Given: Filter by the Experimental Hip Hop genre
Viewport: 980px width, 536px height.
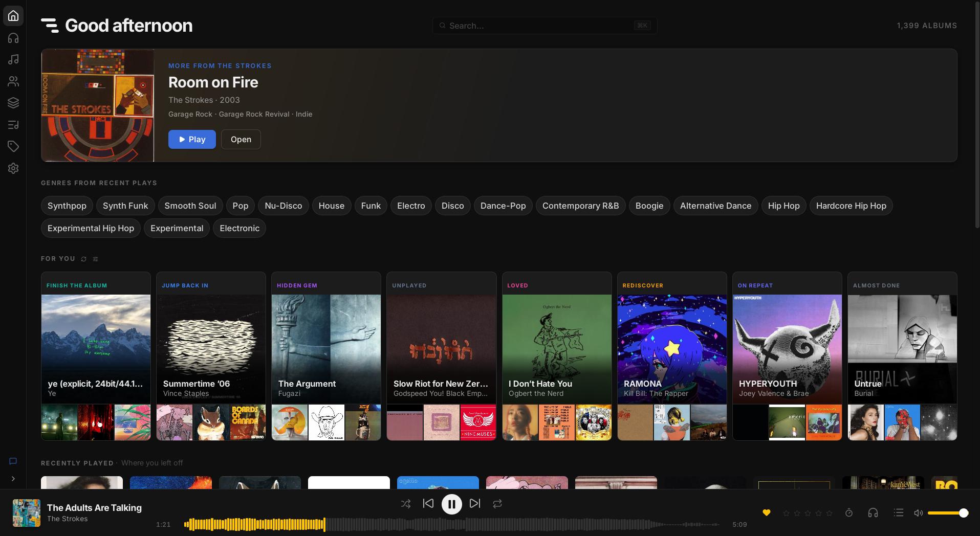Looking at the screenshot, I should 91,228.
